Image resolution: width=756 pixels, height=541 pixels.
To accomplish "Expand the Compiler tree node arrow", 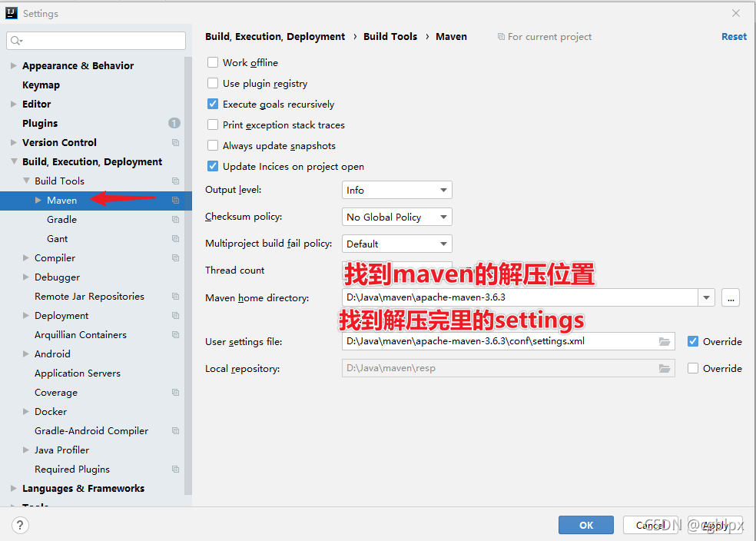I will tap(26, 258).
